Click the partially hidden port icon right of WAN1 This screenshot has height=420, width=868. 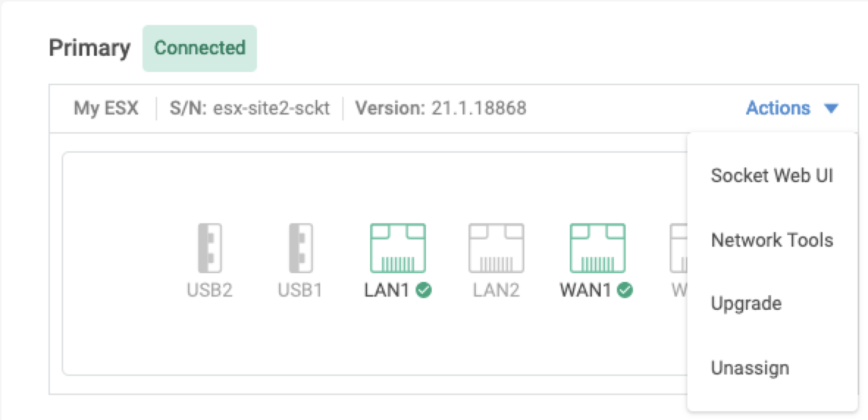click(x=679, y=248)
